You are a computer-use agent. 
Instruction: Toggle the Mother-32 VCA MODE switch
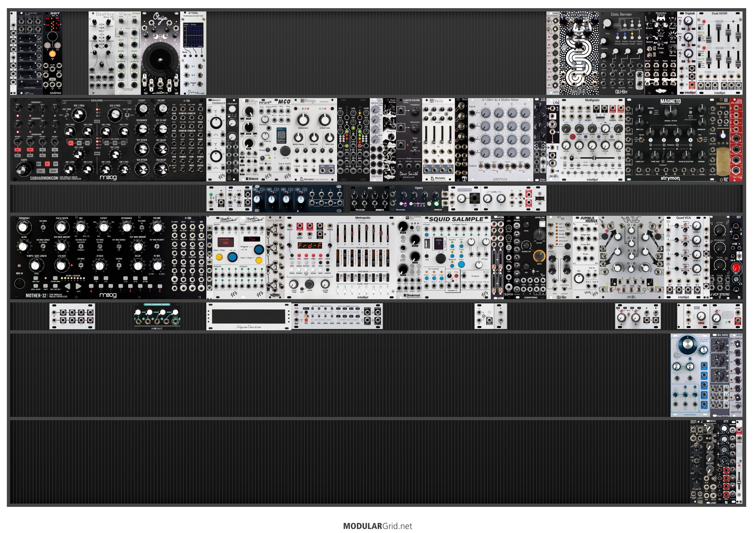[142, 227]
